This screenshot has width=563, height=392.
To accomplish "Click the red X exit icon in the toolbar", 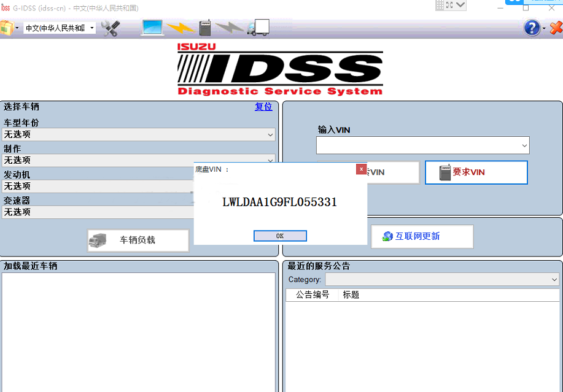I will [x=556, y=28].
